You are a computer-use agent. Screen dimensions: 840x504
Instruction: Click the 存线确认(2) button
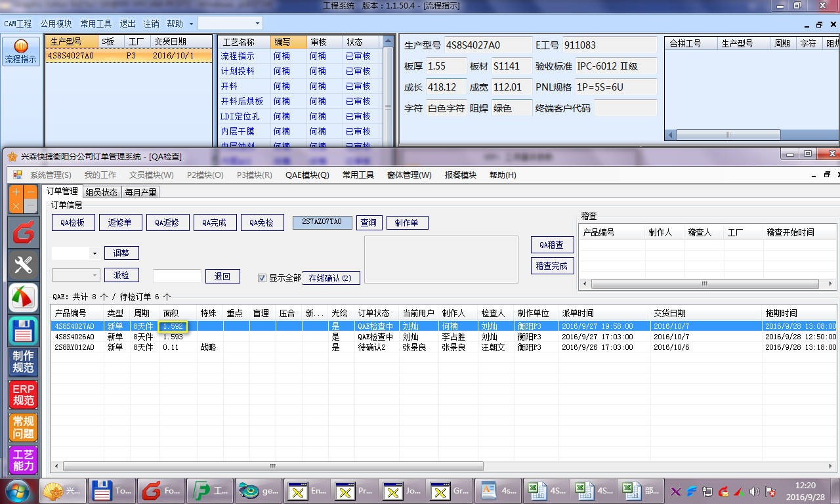tap(331, 278)
